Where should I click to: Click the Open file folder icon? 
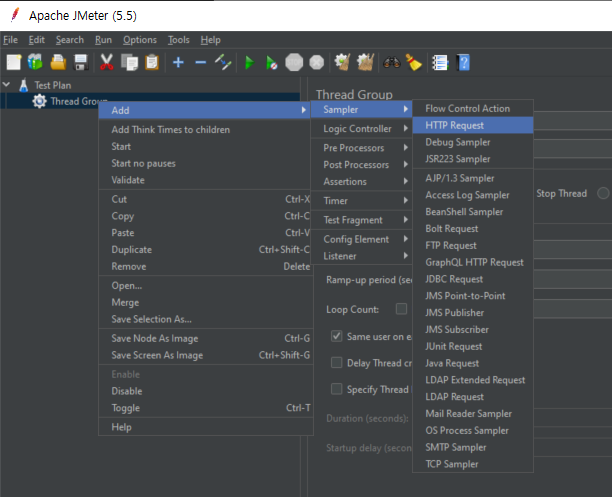pyautogui.click(x=58, y=62)
